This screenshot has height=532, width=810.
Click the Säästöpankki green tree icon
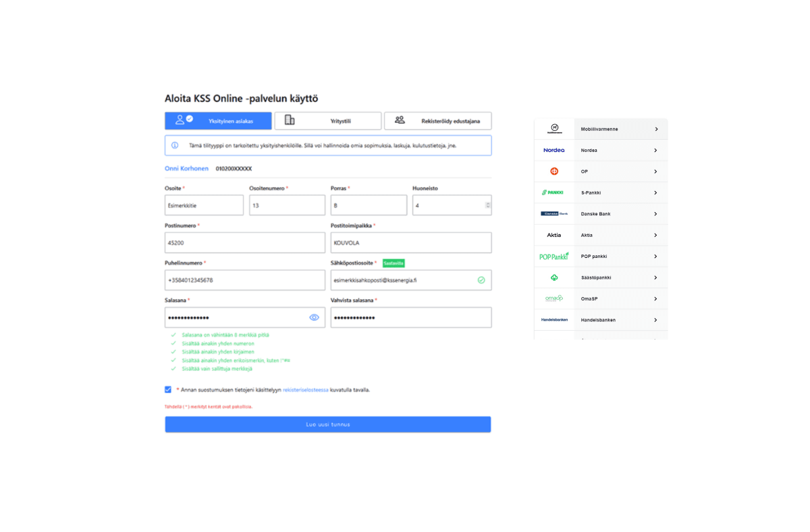click(554, 277)
